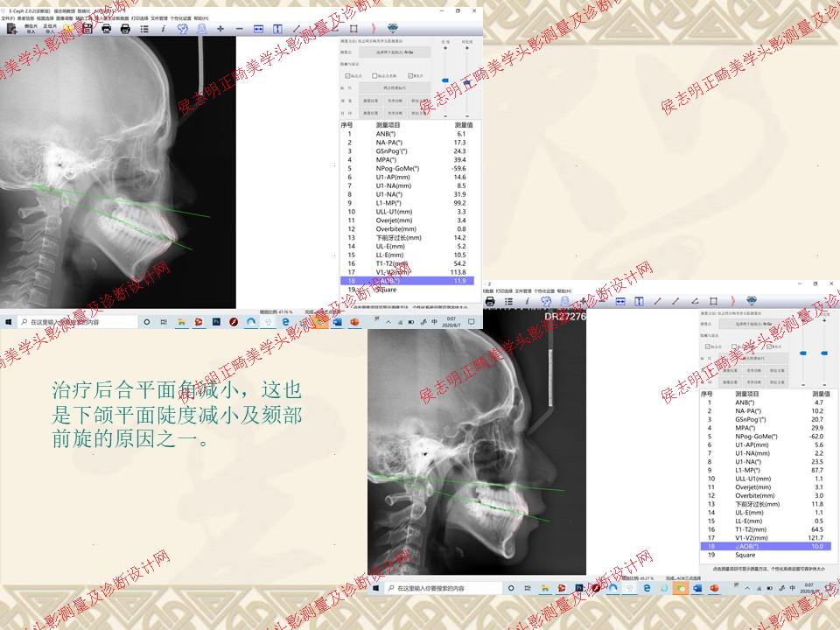The height and width of the screenshot is (630, 840).
Task: Select the highlighted ∠AOB(°) row valued 11.9
Action: 407,281
